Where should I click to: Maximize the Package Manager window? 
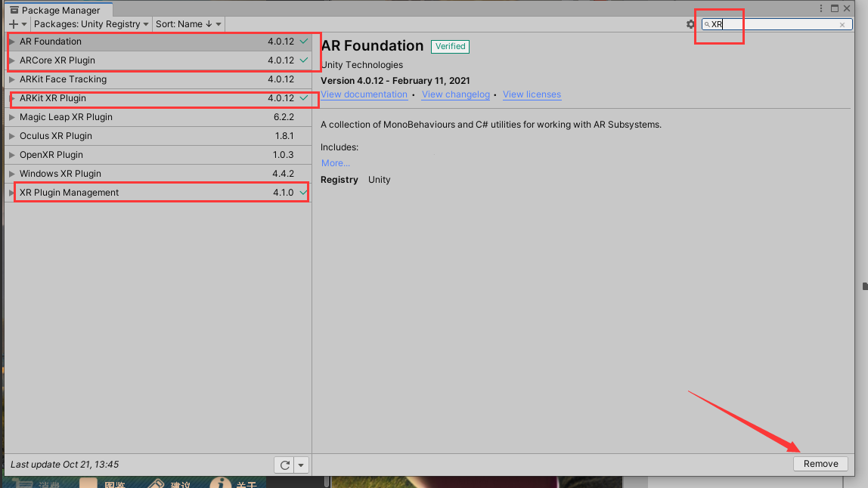pyautogui.click(x=834, y=8)
